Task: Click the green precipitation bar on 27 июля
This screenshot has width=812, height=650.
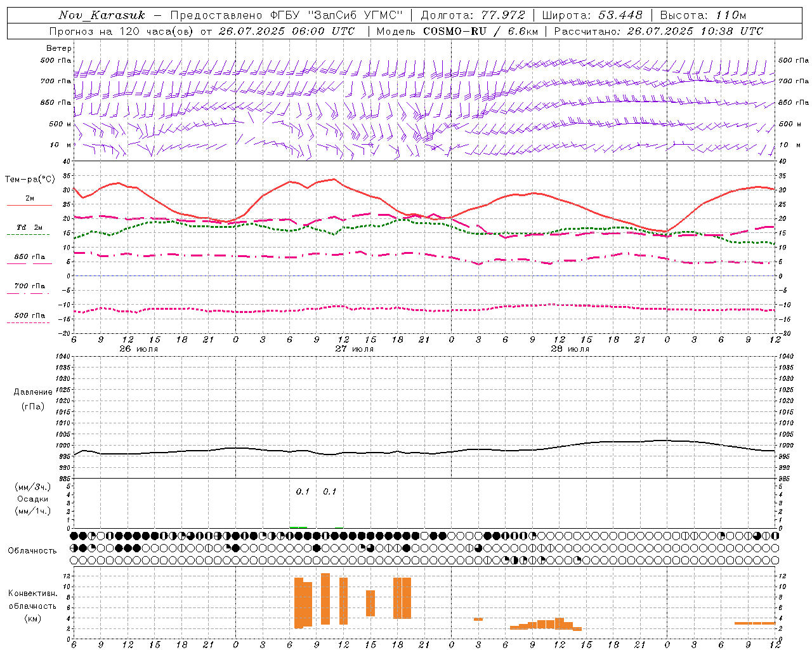Action: click(x=298, y=527)
